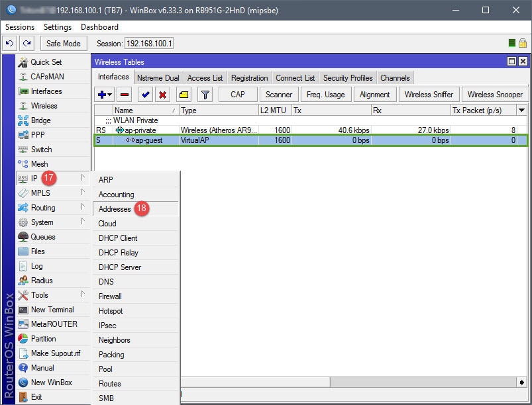Open MetaROUTER in the sidebar
532x405 pixels.
[x=53, y=324]
